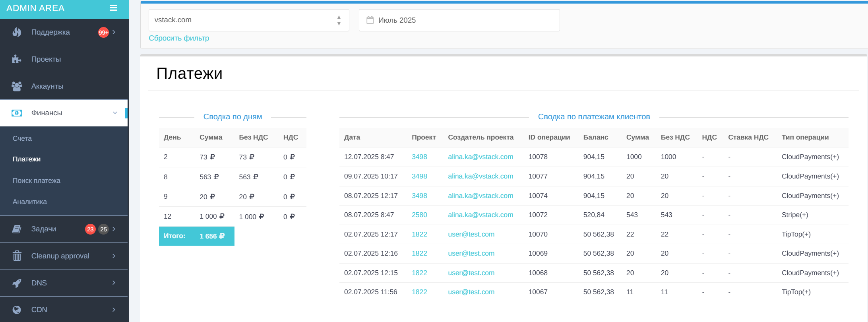Click the 99+ badge on Поддержка
Viewport: 868px width, 322px height.
point(103,33)
